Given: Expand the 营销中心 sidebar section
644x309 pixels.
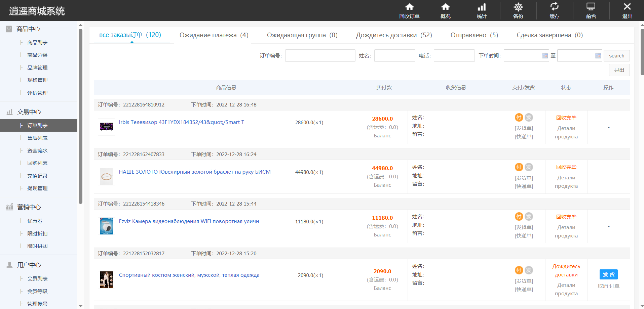Looking at the screenshot, I should (29, 207).
